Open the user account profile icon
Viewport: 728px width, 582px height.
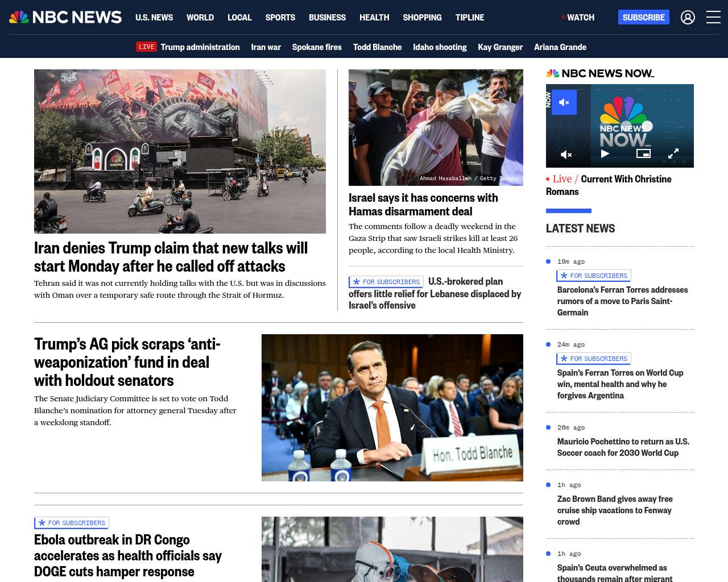(x=688, y=18)
